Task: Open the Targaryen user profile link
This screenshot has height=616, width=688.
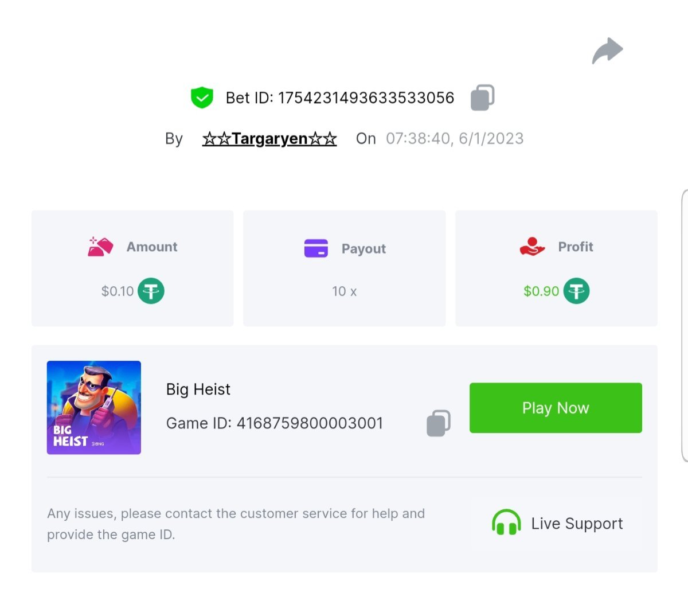Action: tap(269, 139)
